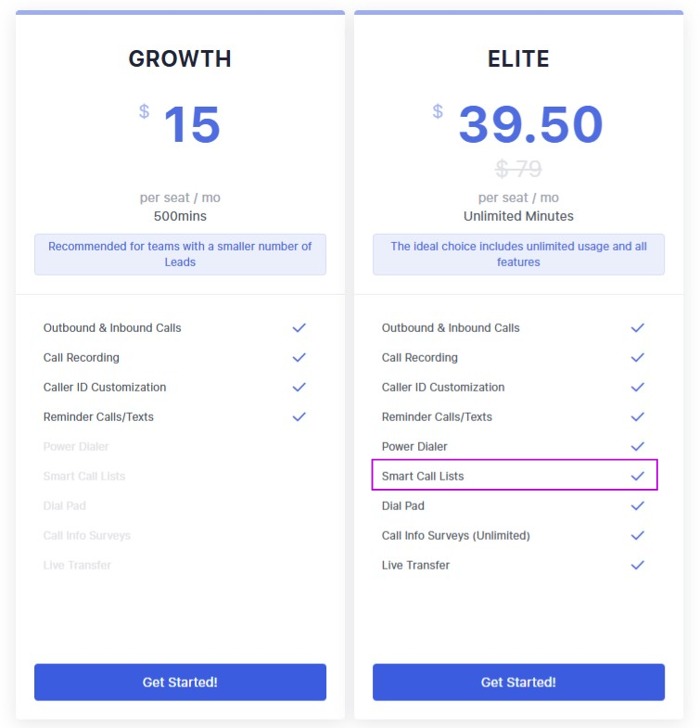This screenshot has width=700, height=728.
Task: Click Elite Call Info Surveys checkmark
Action: click(x=637, y=536)
